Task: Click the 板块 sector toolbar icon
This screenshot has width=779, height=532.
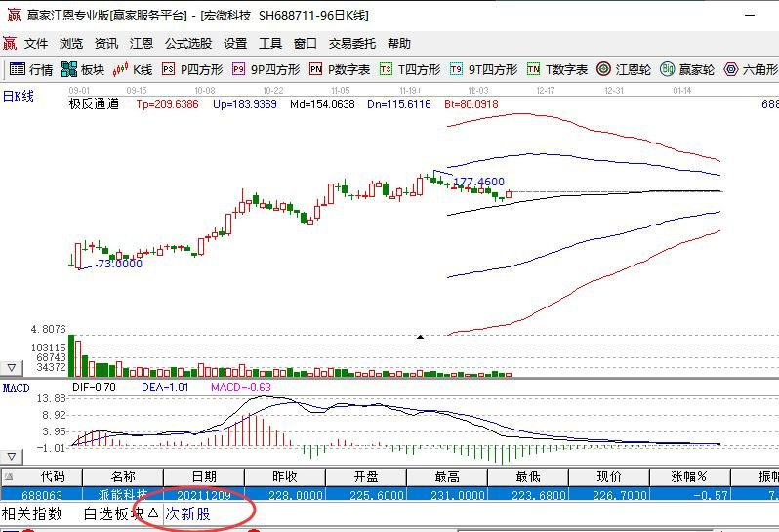Action: click(83, 69)
